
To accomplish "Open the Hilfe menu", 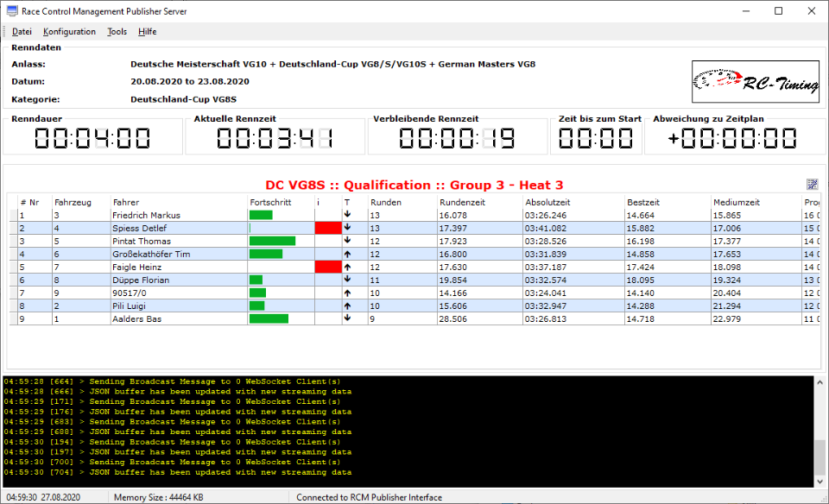I will click(x=147, y=32).
